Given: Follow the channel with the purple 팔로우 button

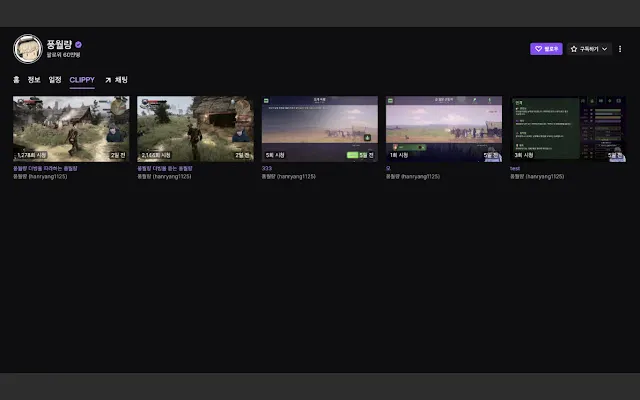Looking at the screenshot, I should point(546,49).
